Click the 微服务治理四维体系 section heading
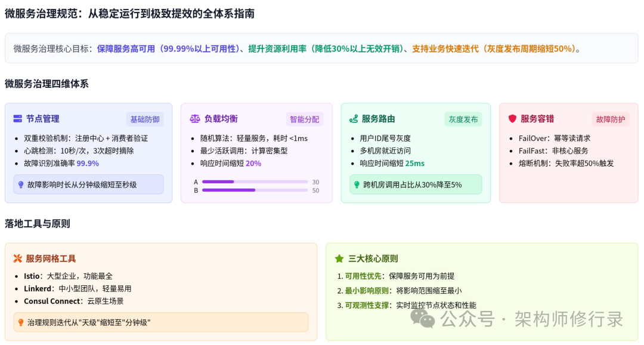644x345 pixels. 47,84
